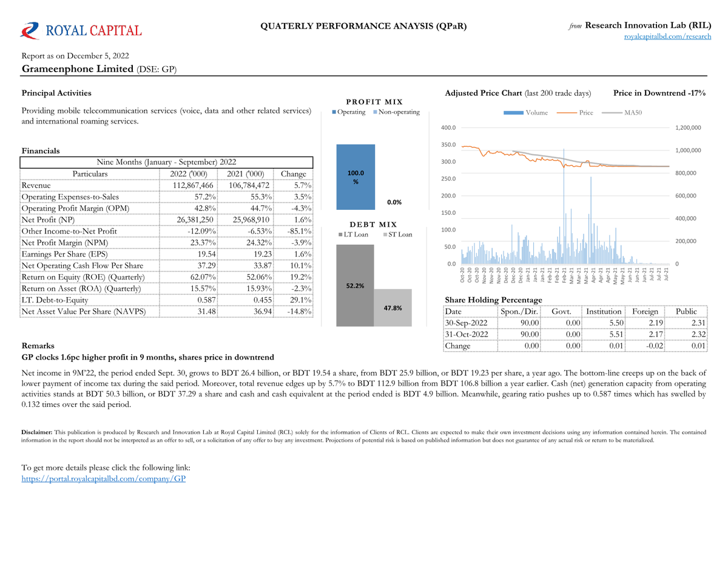Viewport: 728px width, 562px height.
Task: Click the Net Profit Margin (NPM) label
Action: (x=64, y=243)
